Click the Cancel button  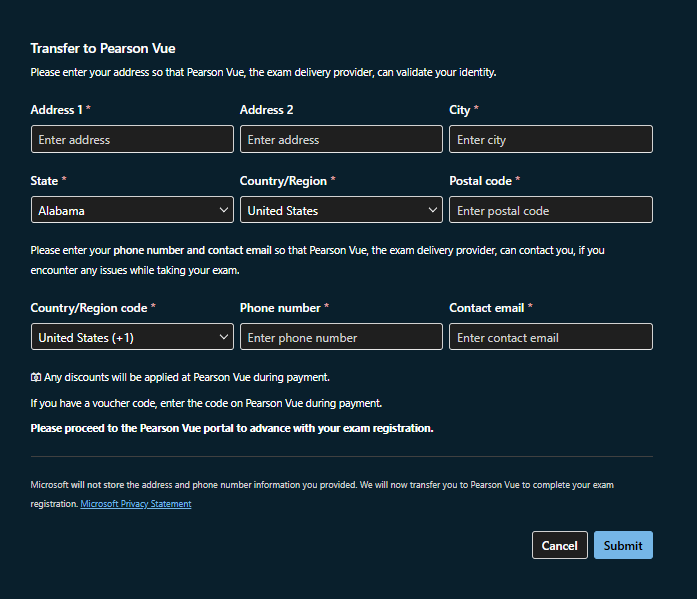coord(560,545)
